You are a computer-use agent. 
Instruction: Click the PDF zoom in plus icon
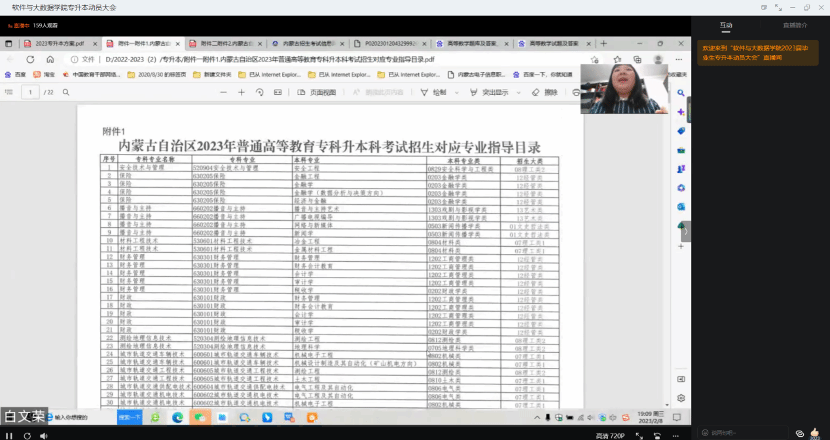(x=243, y=92)
